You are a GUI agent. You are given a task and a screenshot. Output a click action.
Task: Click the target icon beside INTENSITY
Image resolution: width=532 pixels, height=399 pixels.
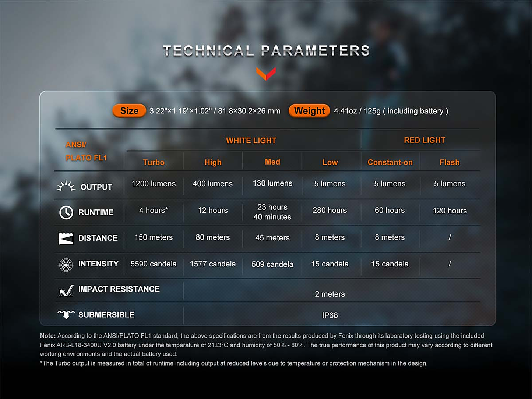66,265
